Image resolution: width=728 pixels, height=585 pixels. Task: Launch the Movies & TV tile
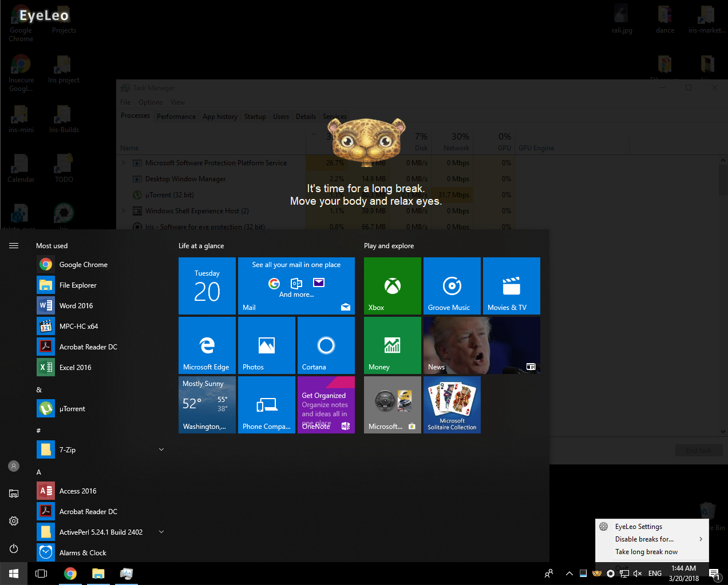pyautogui.click(x=512, y=286)
